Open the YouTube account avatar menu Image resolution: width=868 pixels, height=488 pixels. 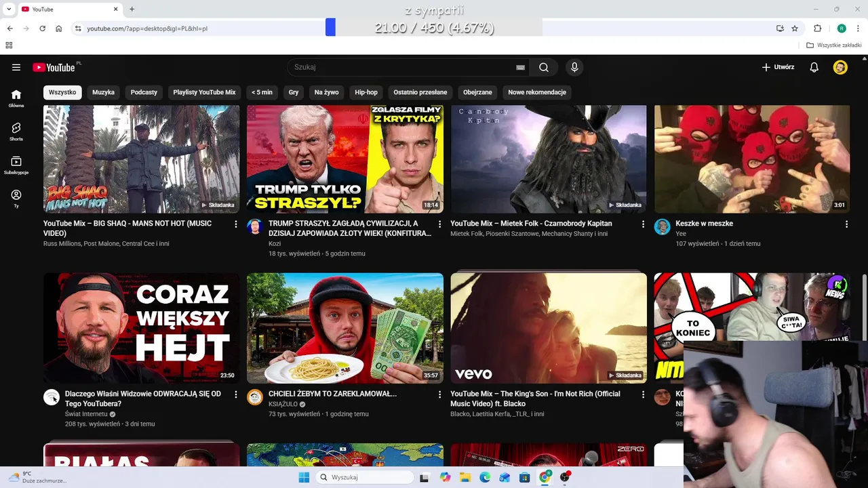[840, 67]
